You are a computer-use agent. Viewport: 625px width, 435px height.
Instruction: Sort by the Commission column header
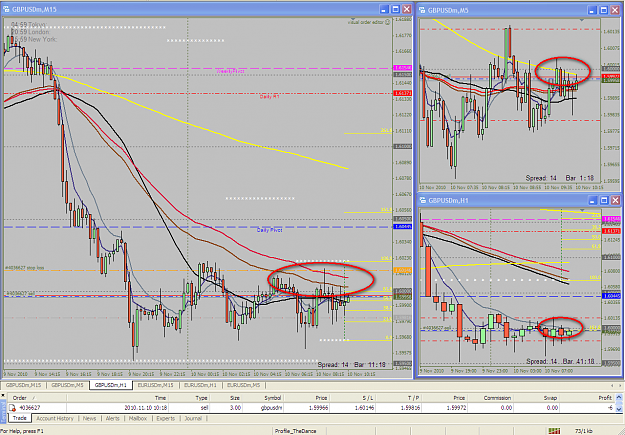coord(491,398)
